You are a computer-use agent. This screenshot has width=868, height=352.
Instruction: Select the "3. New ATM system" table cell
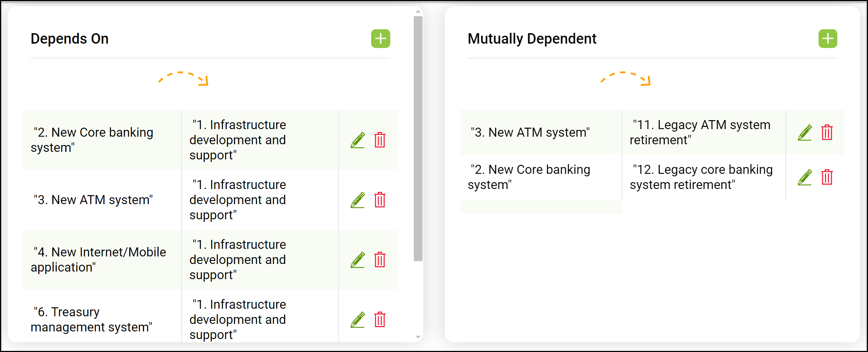tap(94, 200)
